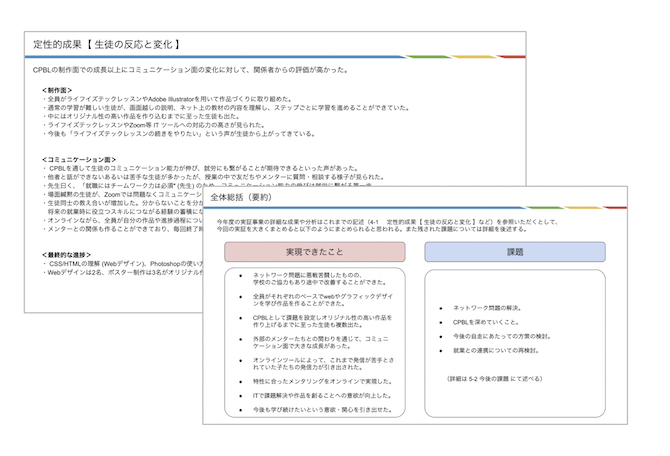The height and width of the screenshot is (456, 670).
Task: Click the bullet 全員がそれぞれのペースでwebやグラフィックデザイン
Action: click(323, 300)
